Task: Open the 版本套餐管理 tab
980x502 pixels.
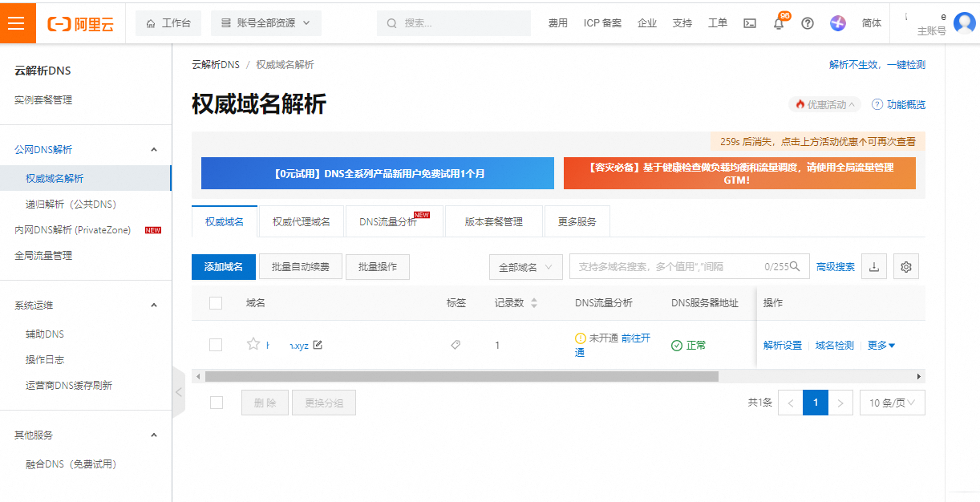Action: (494, 221)
